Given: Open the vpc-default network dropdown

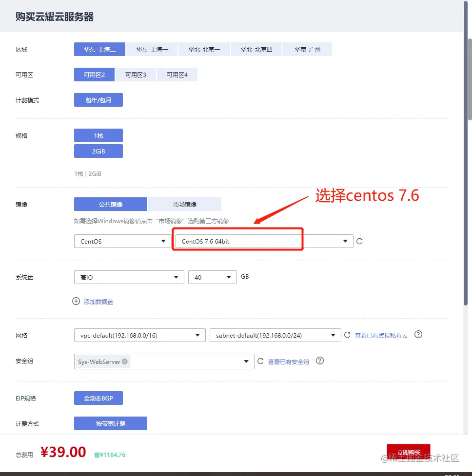Looking at the screenshot, I should pos(140,335).
